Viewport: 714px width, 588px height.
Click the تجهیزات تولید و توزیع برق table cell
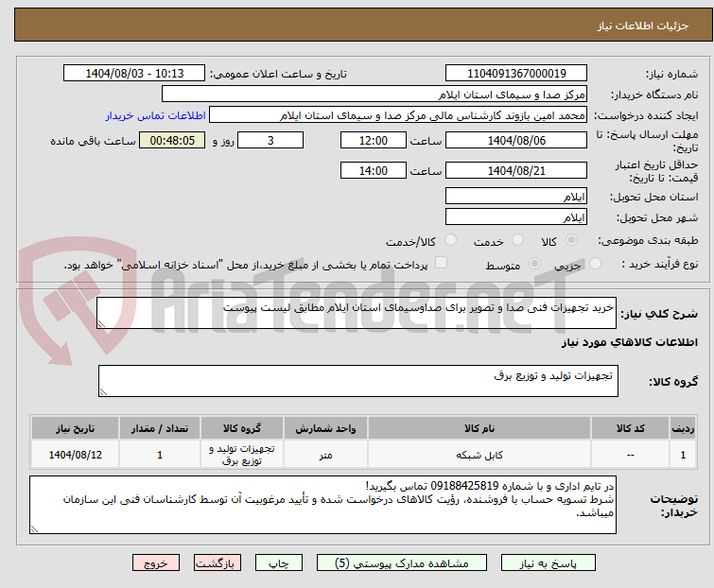(x=242, y=455)
